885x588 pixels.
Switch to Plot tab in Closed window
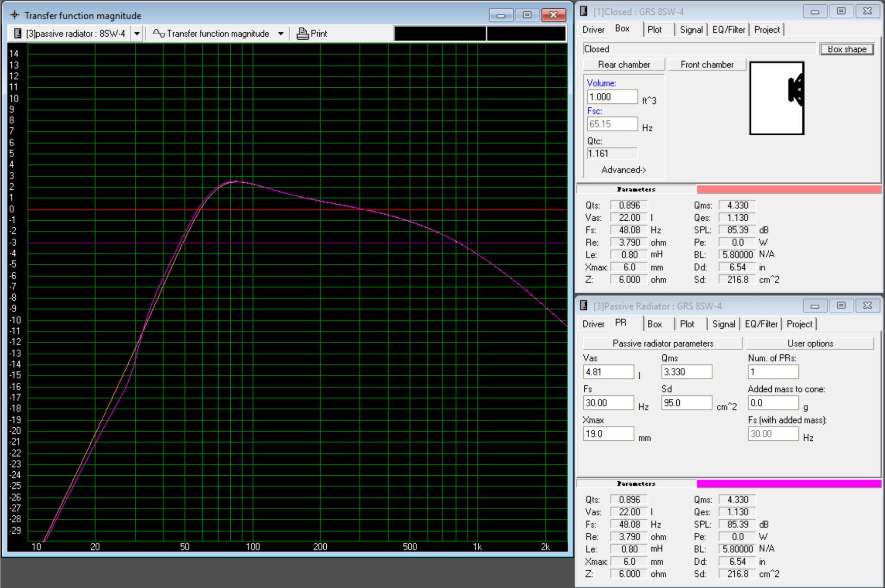pos(654,30)
